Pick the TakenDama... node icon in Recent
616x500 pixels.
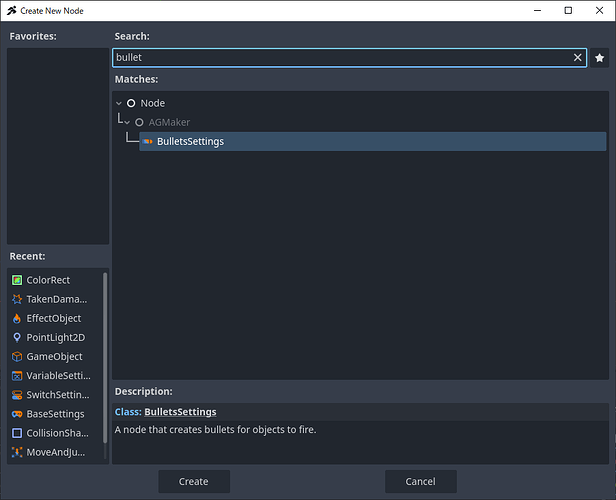pyautogui.click(x=17, y=299)
